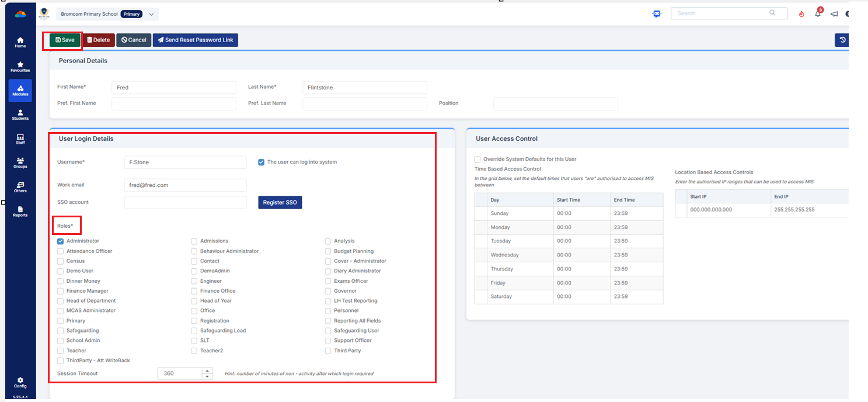Image resolution: width=868 pixels, height=402 pixels.
Task: Open the chatbot assistant icon
Action: coord(657,14)
